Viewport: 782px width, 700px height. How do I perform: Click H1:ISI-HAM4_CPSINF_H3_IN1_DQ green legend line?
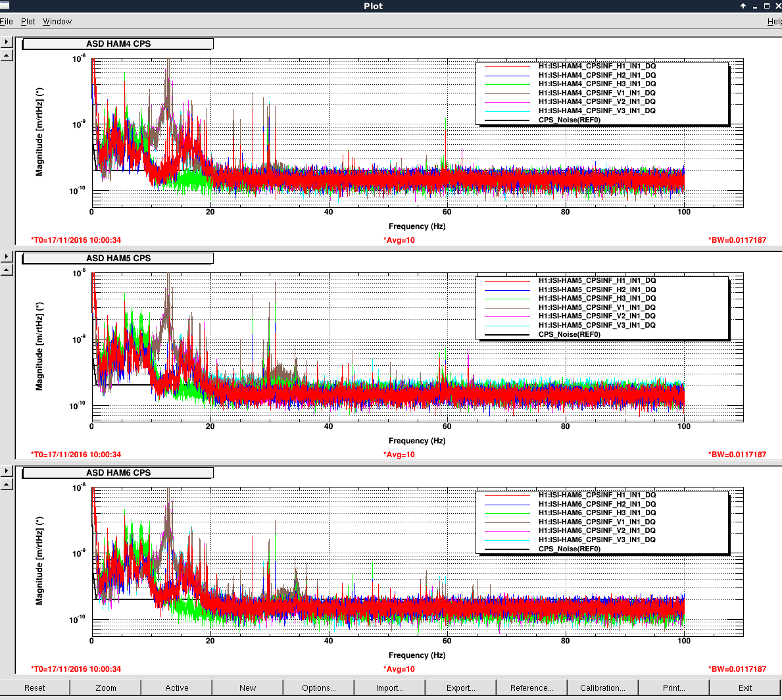coord(506,84)
